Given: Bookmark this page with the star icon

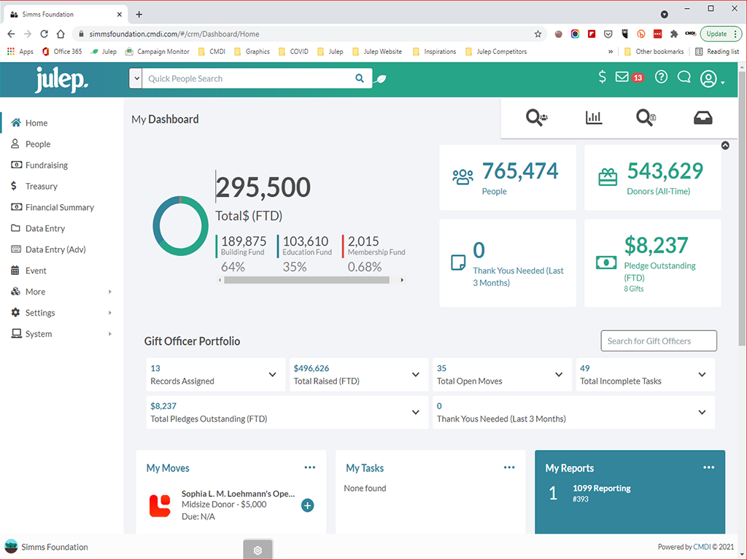Looking at the screenshot, I should tap(538, 34).
